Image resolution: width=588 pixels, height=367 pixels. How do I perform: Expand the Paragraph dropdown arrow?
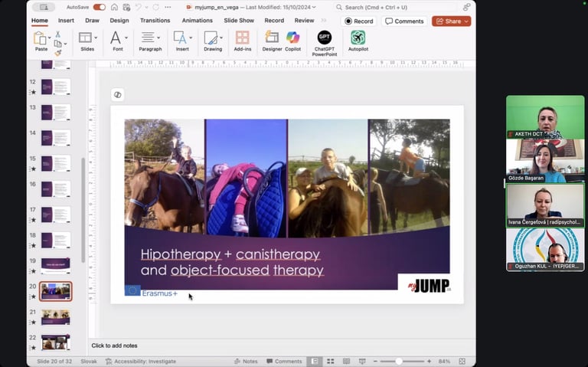(158, 38)
